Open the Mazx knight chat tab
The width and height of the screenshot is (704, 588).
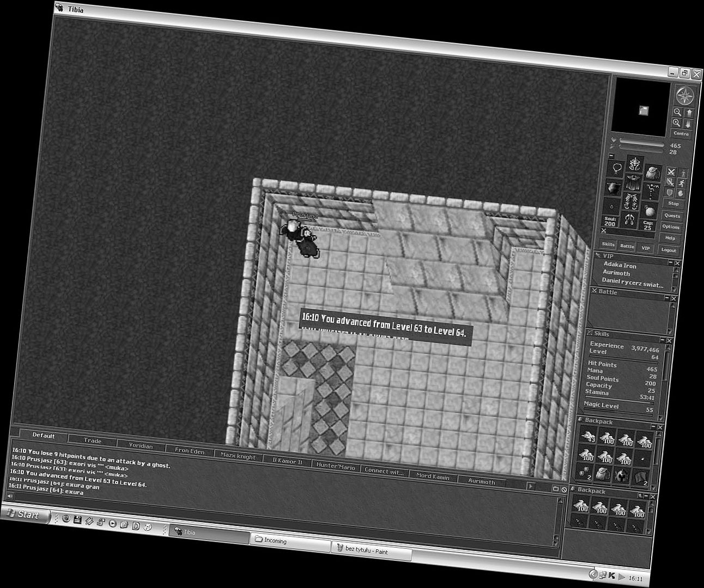pyautogui.click(x=238, y=456)
